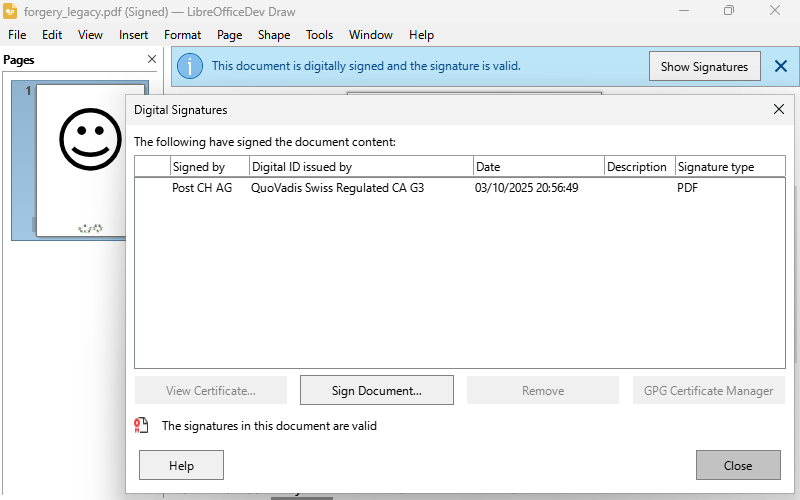Click the Description column header
800x500 pixels.
(x=640, y=167)
